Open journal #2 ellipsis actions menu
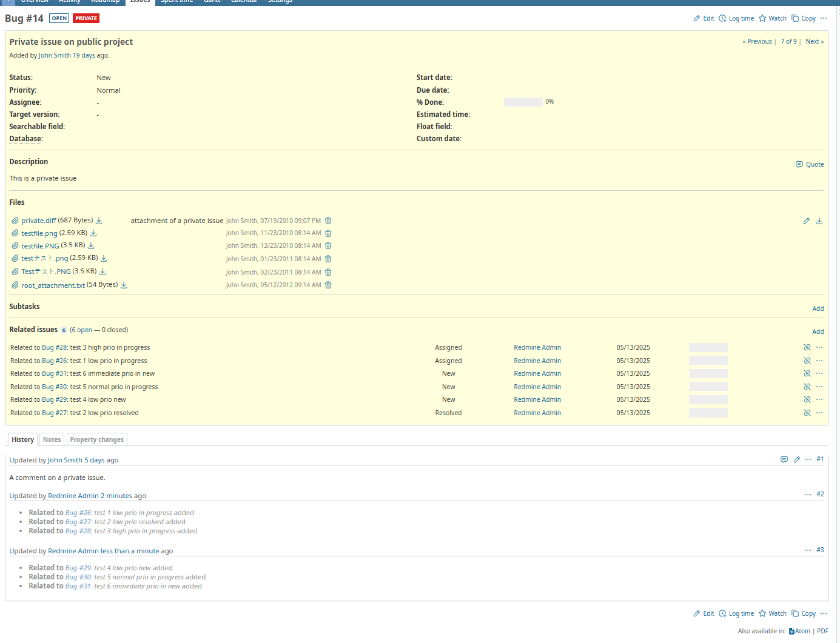840x643 pixels. tap(808, 495)
